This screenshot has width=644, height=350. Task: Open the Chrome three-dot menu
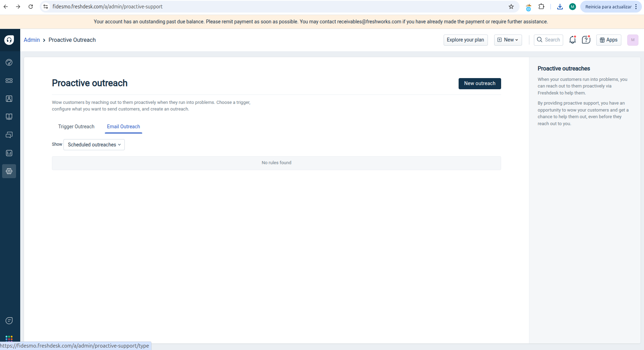(636, 7)
